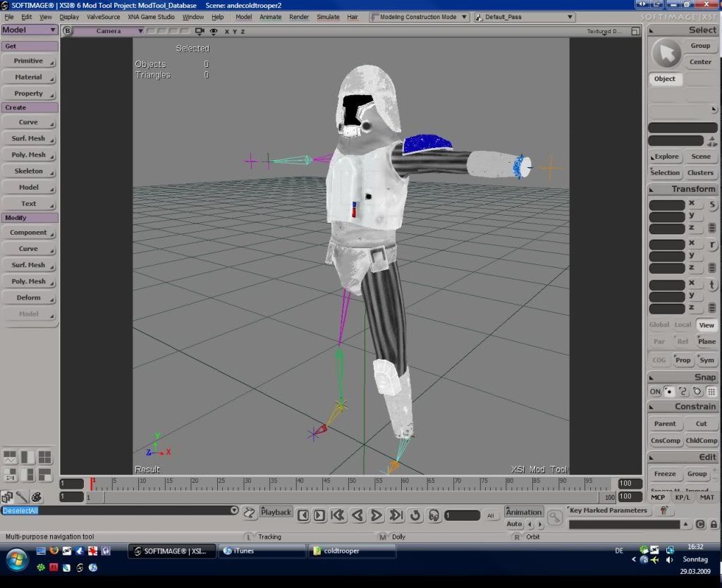Image resolution: width=722 pixels, height=588 pixels.
Task: Open the Default_Pass dropdown
Action: 524,17
